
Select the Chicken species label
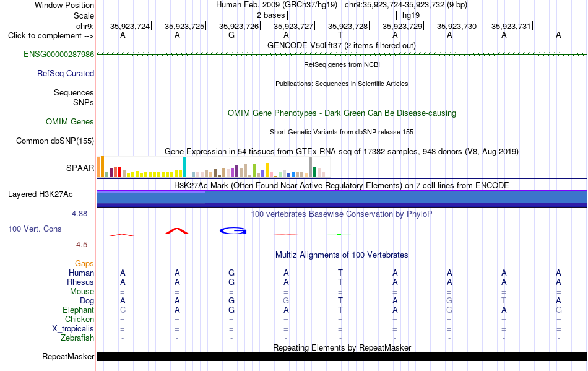pyautogui.click(x=79, y=319)
